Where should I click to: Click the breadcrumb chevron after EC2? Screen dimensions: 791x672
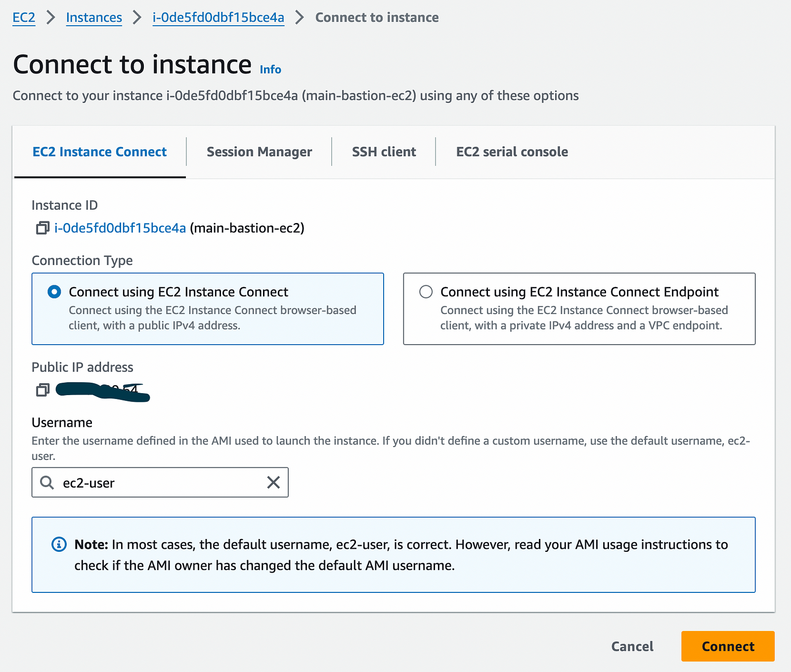point(50,17)
